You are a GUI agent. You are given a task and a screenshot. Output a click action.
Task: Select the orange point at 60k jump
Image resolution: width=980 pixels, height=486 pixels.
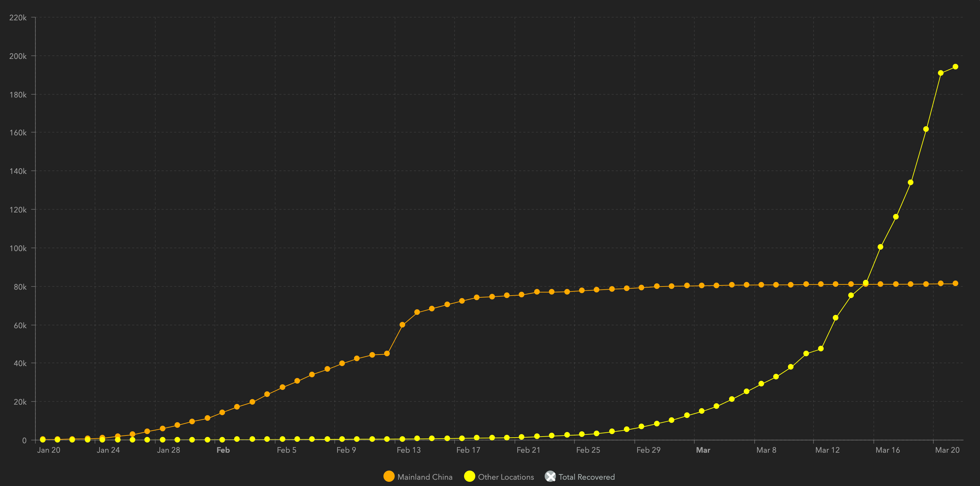click(402, 325)
